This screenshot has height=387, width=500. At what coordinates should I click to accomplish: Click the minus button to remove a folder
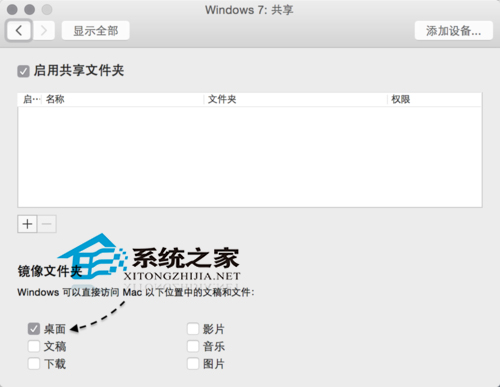[x=47, y=224]
